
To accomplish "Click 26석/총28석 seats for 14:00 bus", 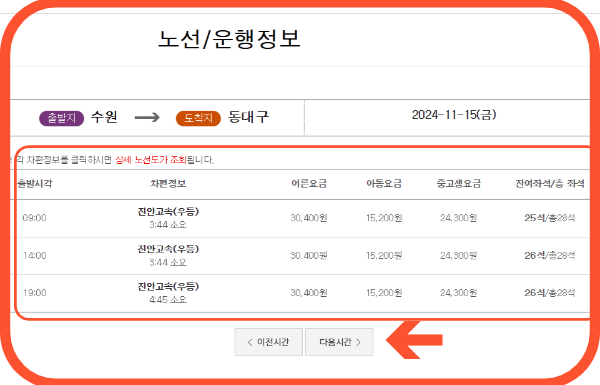I will 550,255.
